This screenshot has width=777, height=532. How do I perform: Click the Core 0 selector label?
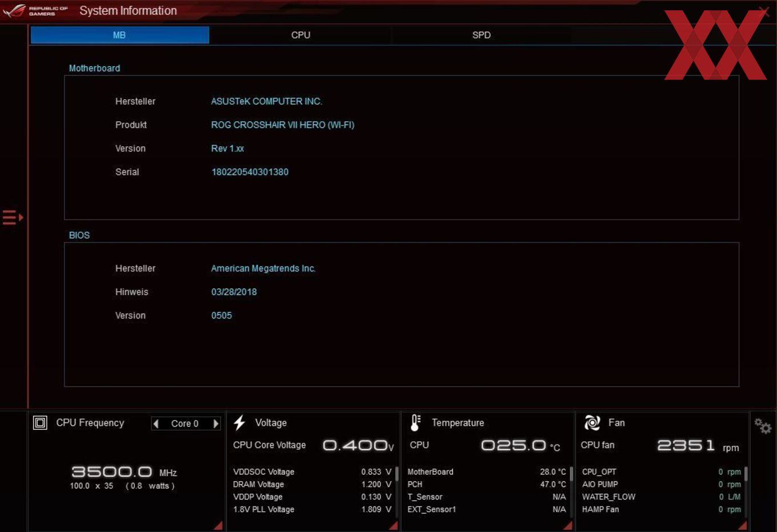pos(185,424)
